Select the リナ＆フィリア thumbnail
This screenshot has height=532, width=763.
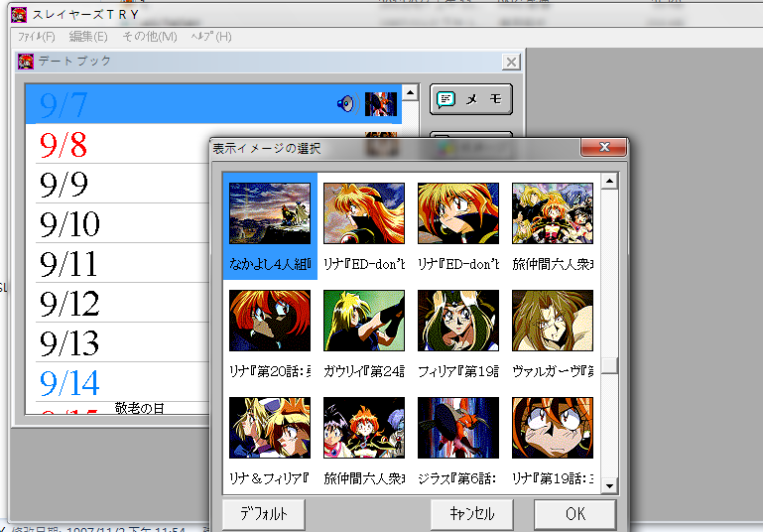(x=270, y=428)
